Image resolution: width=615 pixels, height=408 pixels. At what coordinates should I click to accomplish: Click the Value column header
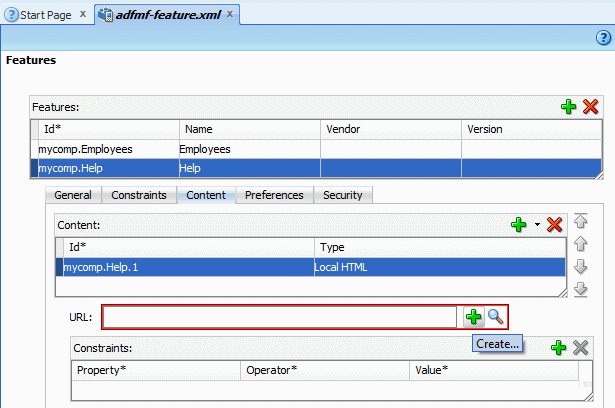(x=494, y=370)
